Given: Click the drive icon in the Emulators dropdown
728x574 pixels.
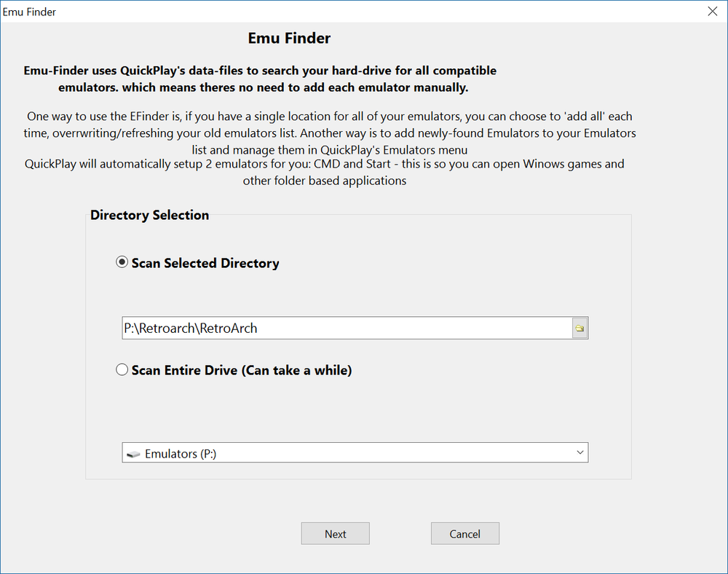Looking at the screenshot, I should [x=132, y=454].
